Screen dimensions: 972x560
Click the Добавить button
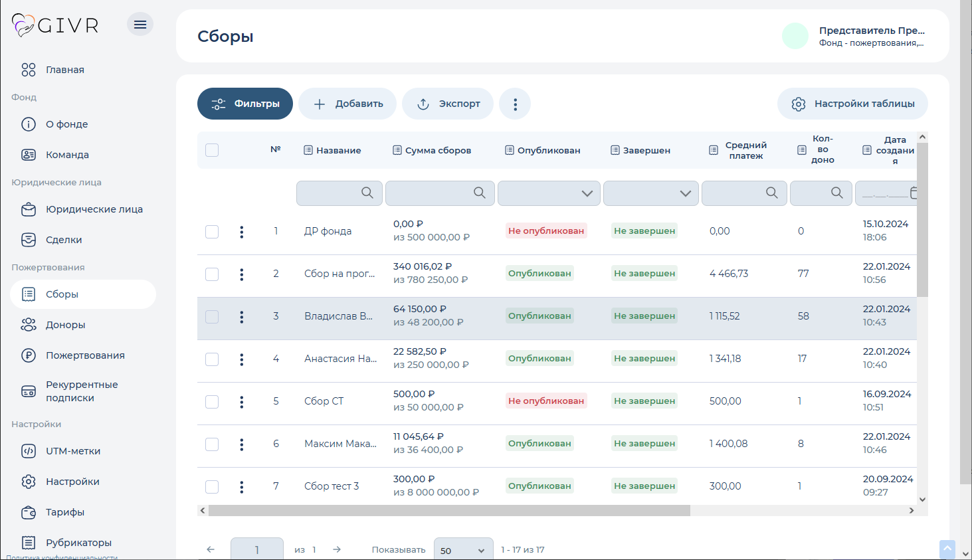(347, 104)
